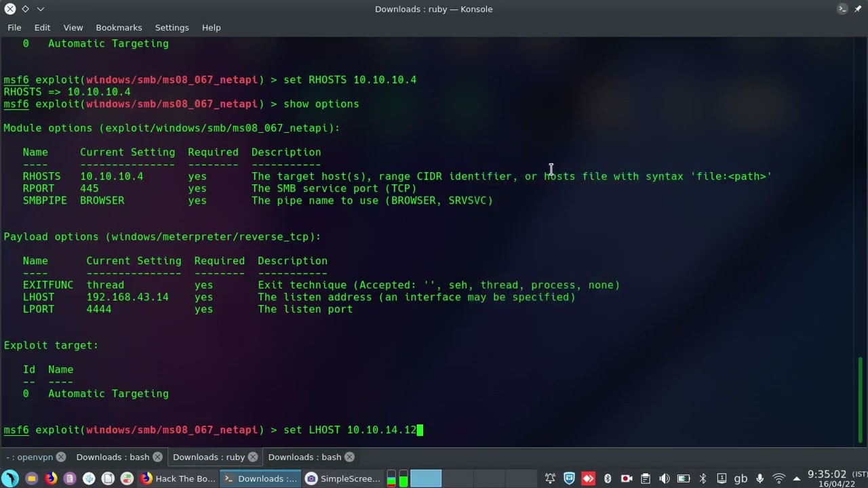The width and height of the screenshot is (868, 488).
Task: Select the Downloads Konsole task button
Action: pos(260,479)
